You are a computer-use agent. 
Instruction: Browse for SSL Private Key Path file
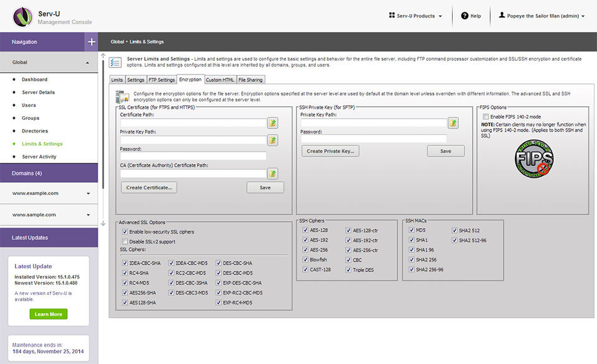tap(272, 140)
